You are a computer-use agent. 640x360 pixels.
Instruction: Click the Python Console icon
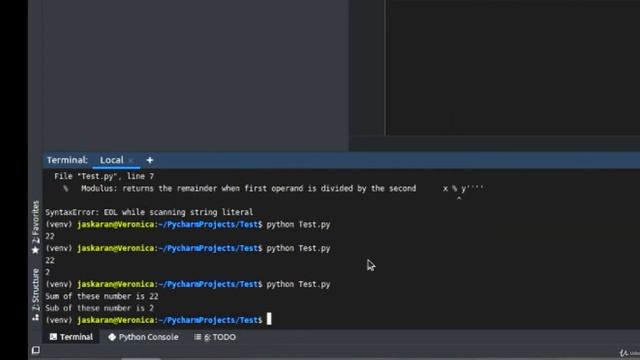click(112, 337)
